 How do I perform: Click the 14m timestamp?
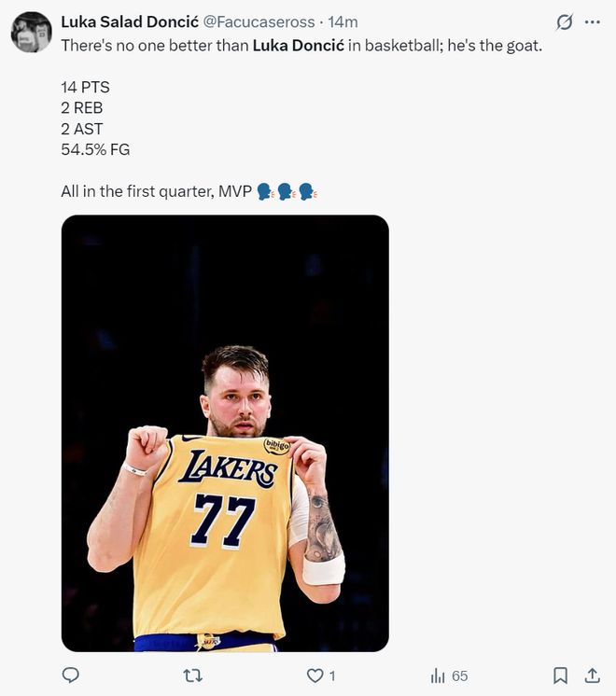[x=343, y=21]
